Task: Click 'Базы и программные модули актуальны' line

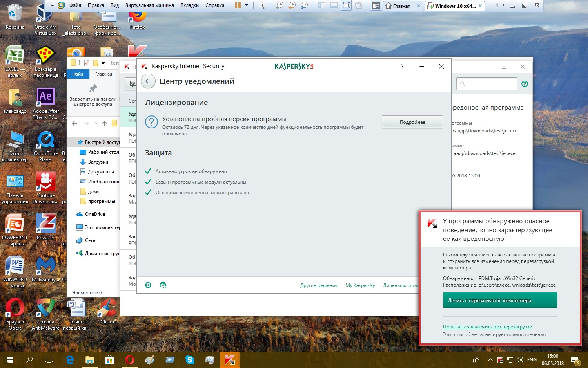Action: coord(201,182)
